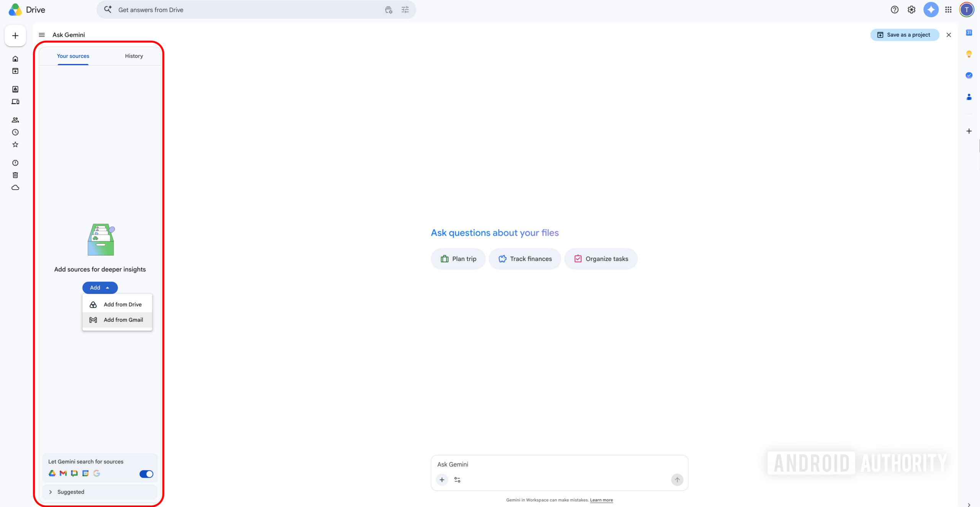The width and height of the screenshot is (980, 507).
Task: Click the Organize tasks suggestion chip
Action: pos(601,259)
